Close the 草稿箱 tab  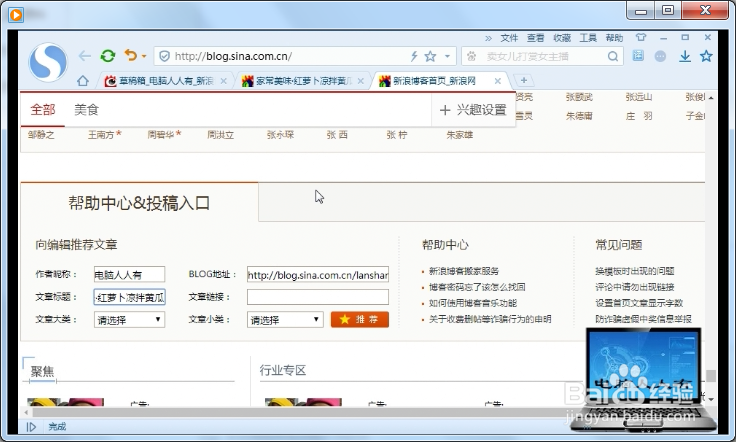224,81
